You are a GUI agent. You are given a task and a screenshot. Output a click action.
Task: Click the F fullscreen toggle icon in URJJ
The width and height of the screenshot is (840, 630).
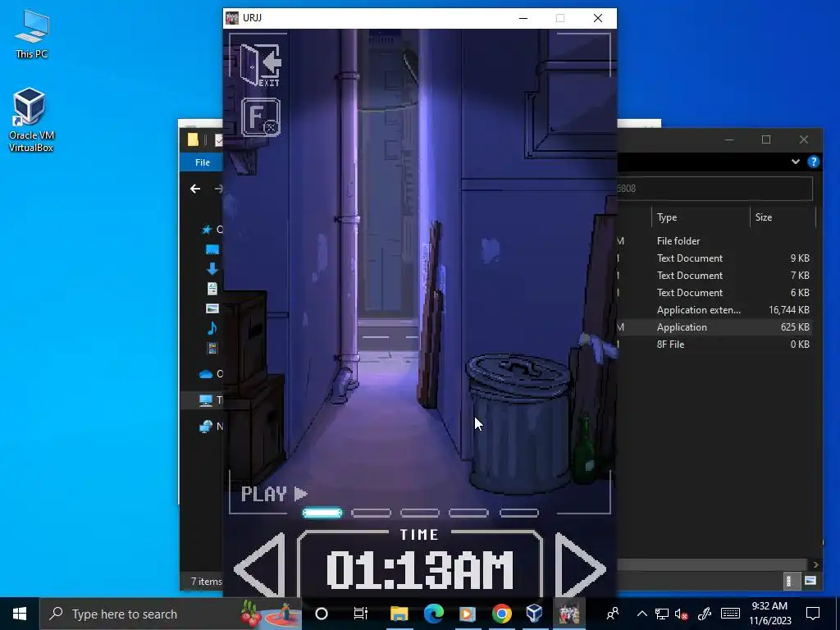261,117
